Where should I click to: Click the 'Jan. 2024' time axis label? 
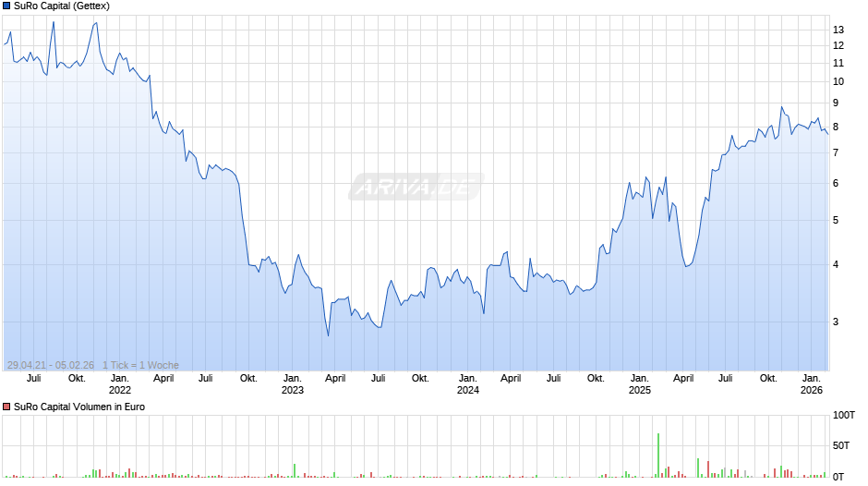(x=468, y=384)
